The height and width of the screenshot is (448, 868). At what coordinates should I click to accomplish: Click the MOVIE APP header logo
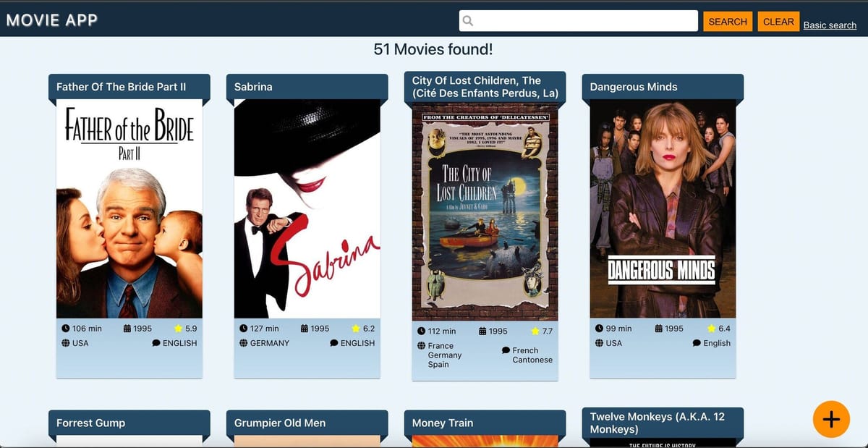coord(51,20)
